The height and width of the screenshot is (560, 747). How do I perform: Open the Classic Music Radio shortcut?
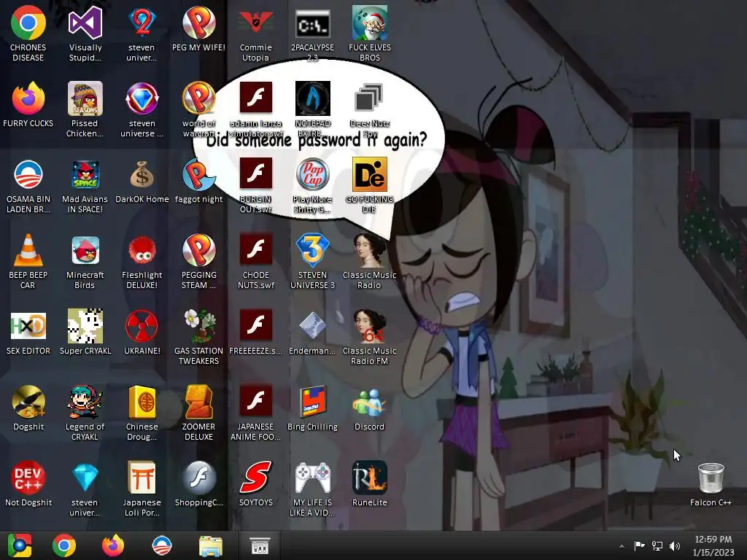(369, 262)
